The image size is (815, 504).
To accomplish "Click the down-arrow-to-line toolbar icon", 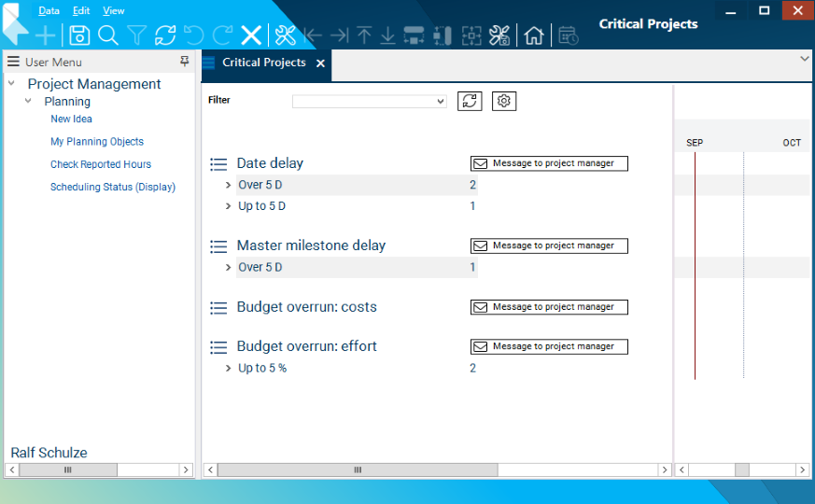I will tap(387, 35).
